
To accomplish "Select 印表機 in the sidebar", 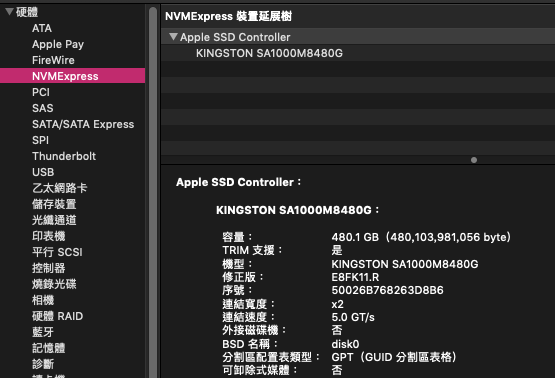I will click(48, 236).
